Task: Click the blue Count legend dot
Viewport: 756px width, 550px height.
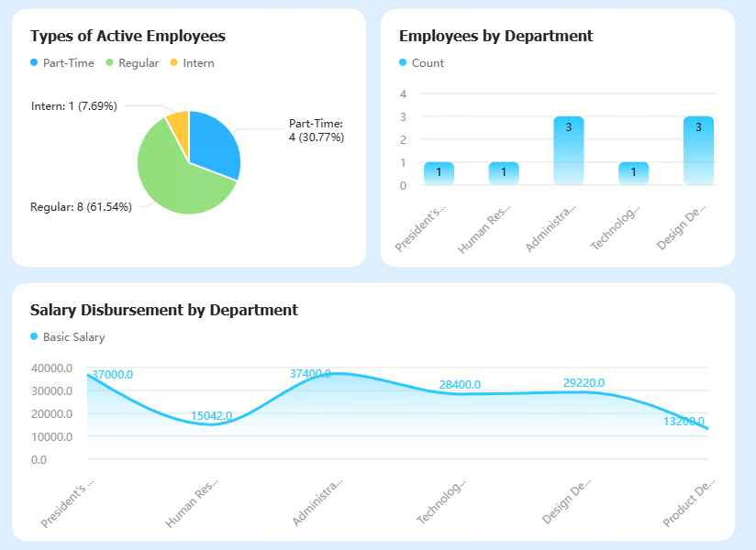Action: 403,62
